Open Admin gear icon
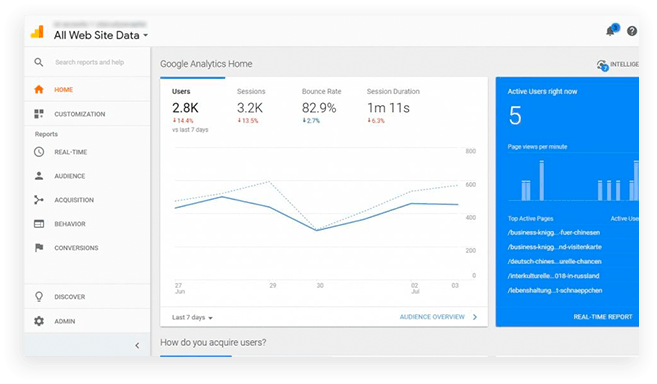This screenshot has height=384, width=657. 39,321
